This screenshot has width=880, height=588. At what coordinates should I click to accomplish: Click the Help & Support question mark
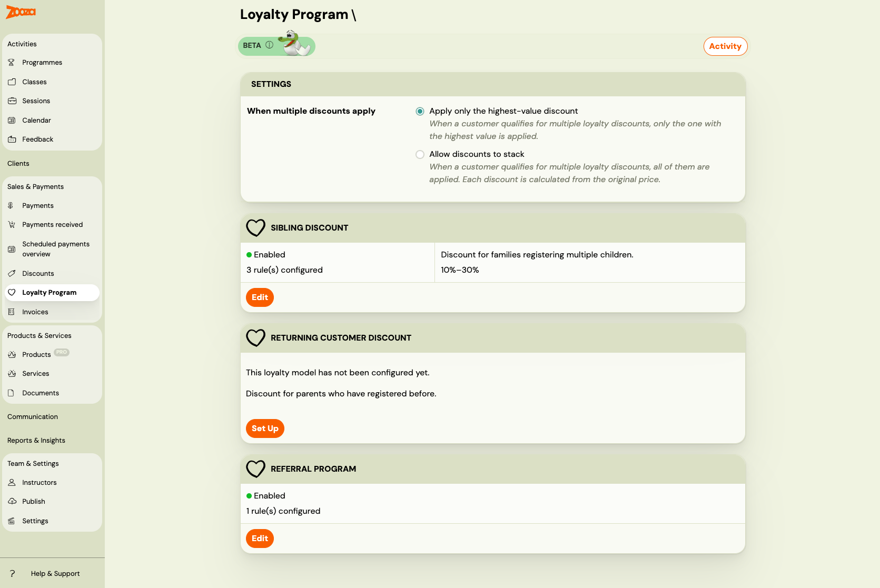point(12,573)
